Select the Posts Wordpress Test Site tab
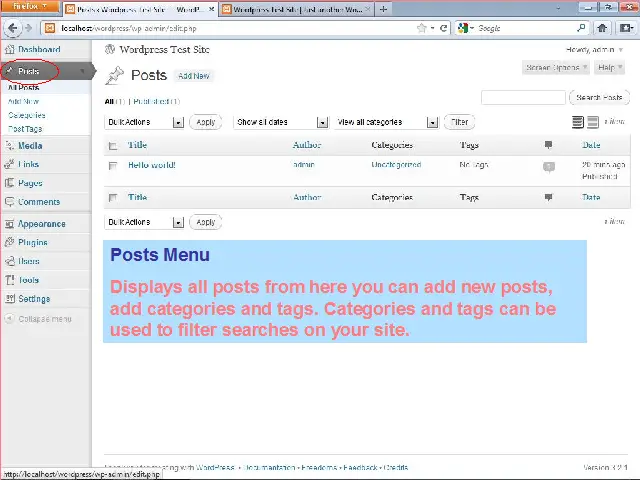The image size is (640, 480). (x=140, y=9)
